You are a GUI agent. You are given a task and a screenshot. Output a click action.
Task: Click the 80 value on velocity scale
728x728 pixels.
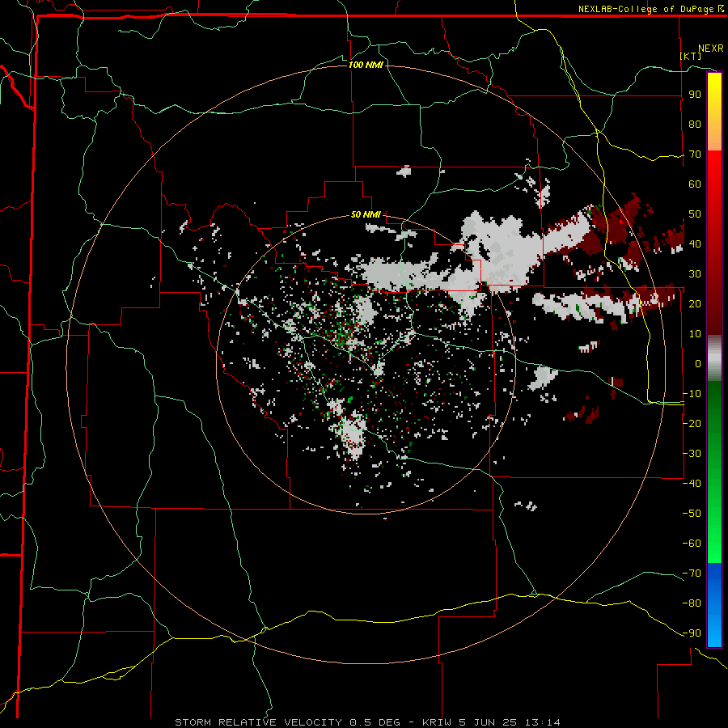click(x=695, y=124)
